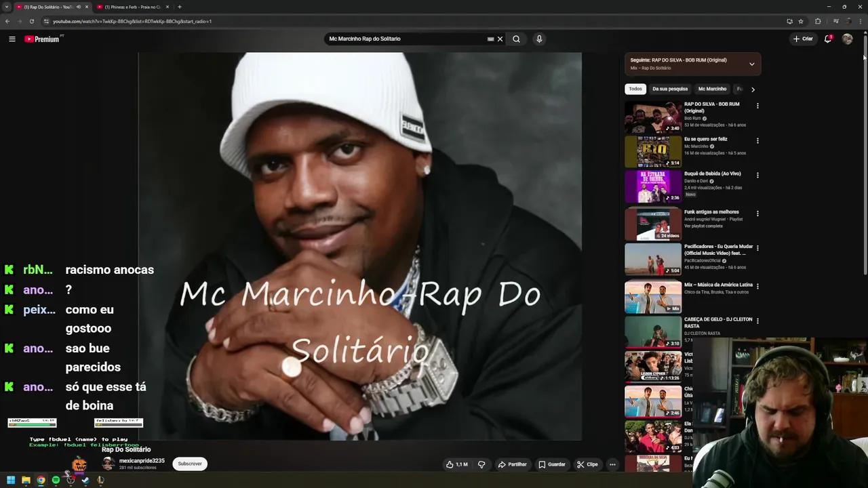Open a new browser tab
The image size is (868, 488).
pos(179,7)
